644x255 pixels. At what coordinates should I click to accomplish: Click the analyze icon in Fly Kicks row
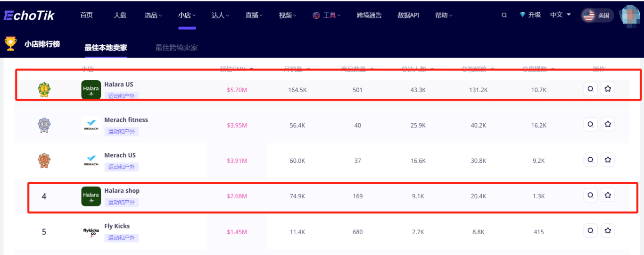pyautogui.click(x=590, y=230)
